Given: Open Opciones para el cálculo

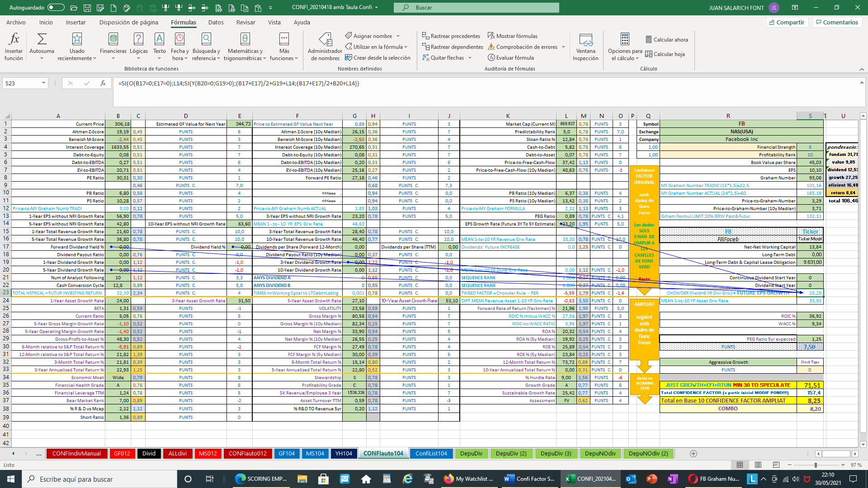Looking at the screenshot, I should tap(625, 46).
